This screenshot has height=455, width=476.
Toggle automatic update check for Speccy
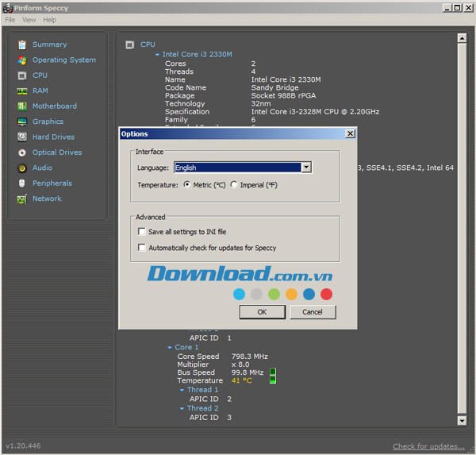[142, 248]
